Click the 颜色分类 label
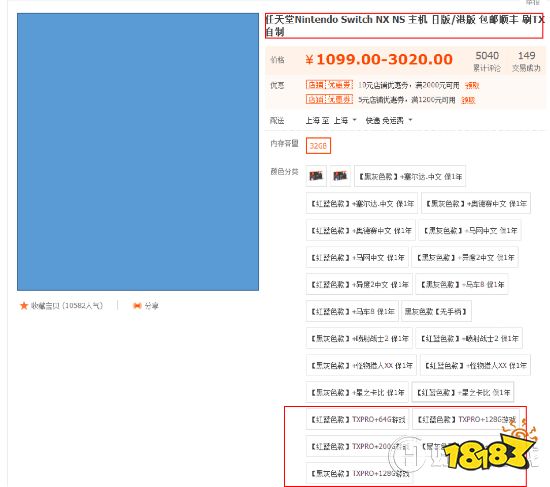 (284, 172)
